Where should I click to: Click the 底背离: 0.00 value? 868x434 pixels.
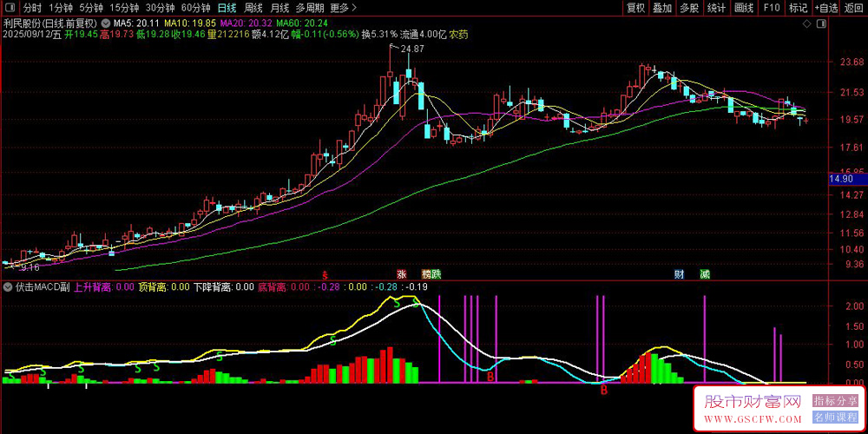pos(284,287)
